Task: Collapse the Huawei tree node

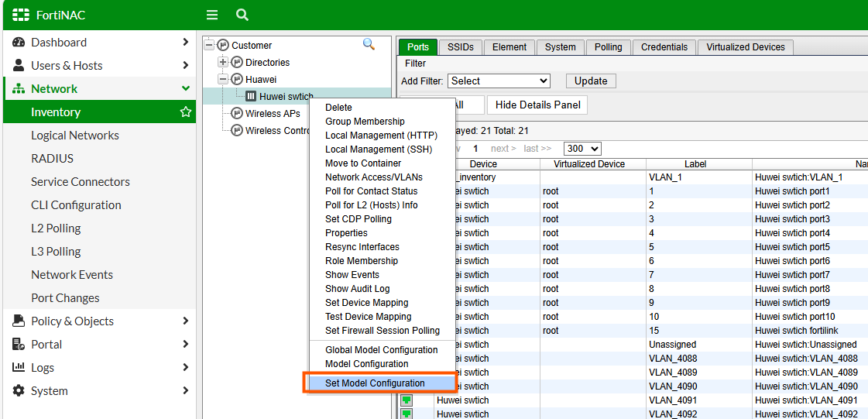Action: pos(223,80)
